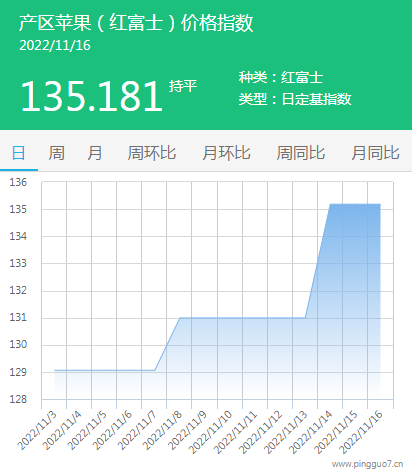This screenshot has height=474, width=412.
Task: Click the 2022/11/16 date under the title
Action: point(55,46)
